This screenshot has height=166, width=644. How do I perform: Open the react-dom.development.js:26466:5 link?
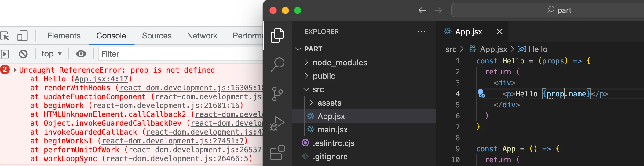(177, 159)
